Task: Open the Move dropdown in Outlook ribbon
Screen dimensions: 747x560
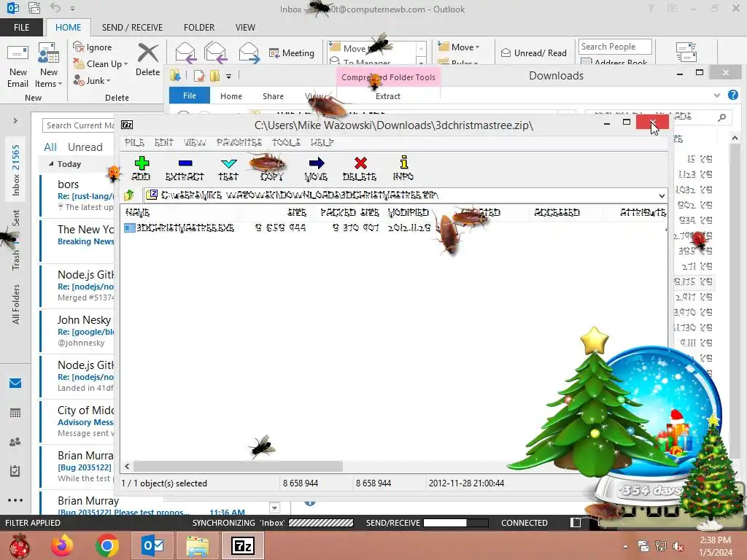Action: (x=459, y=47)
